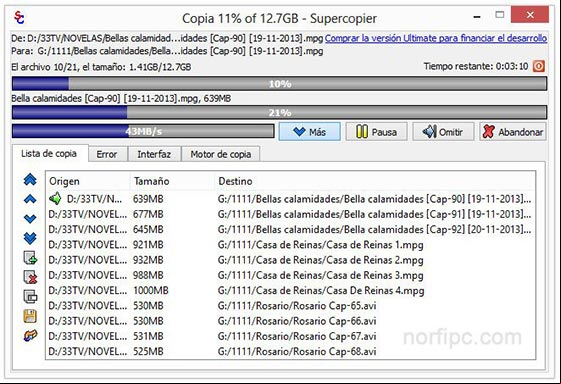Select the 645MB Cap-92 row
Screen dimensions: 561x384
290,229
